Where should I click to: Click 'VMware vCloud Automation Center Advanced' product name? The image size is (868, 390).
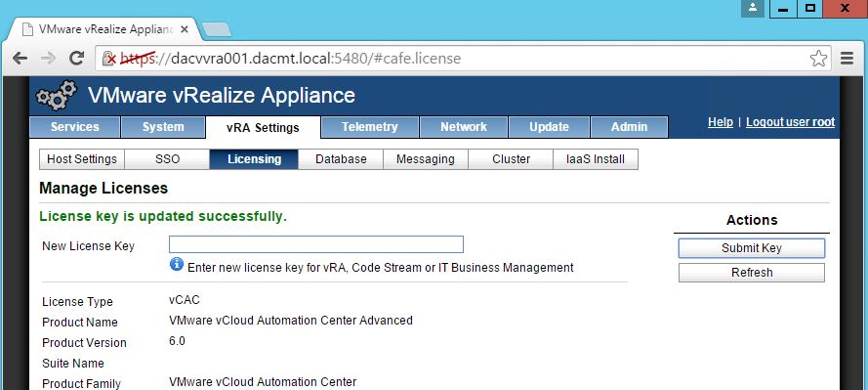tap(291, 321)
